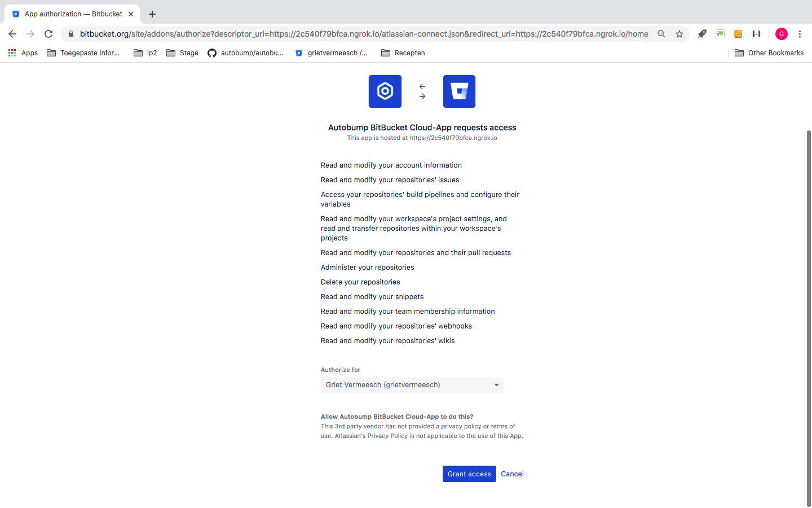This screenshot has height=508, width=812.
Task: Click 'repositories and their pull requests' line
Action: (x=416, y=253)
